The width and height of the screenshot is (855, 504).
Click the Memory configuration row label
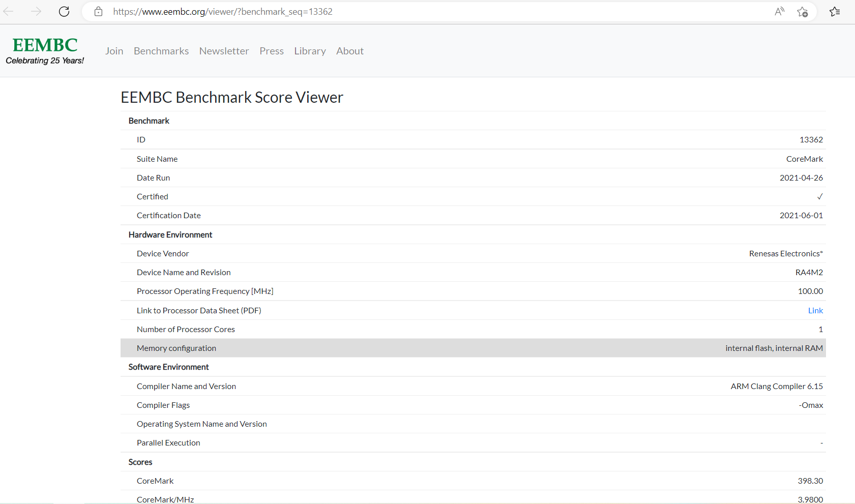176,348
